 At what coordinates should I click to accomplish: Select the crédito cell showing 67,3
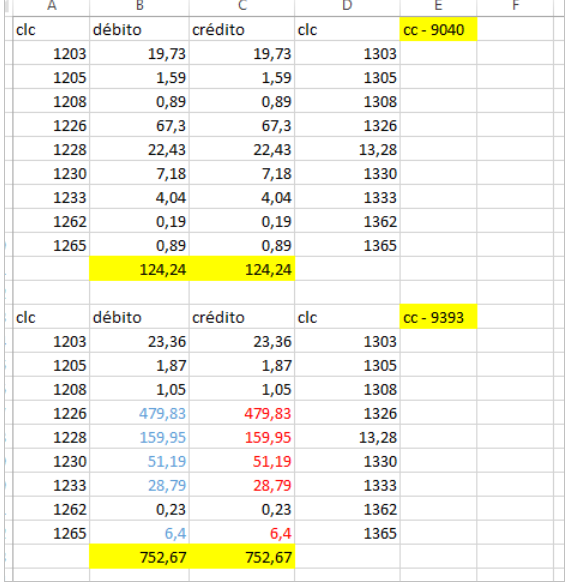[242, 125]
